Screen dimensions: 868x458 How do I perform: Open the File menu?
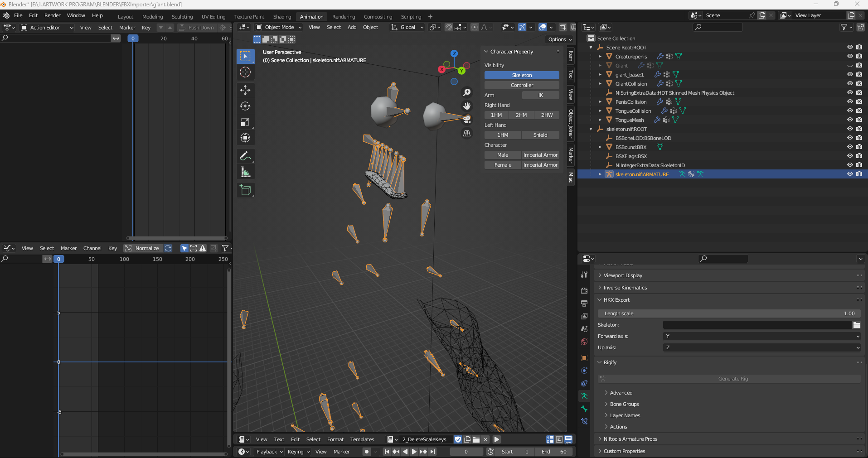[18, 15]
